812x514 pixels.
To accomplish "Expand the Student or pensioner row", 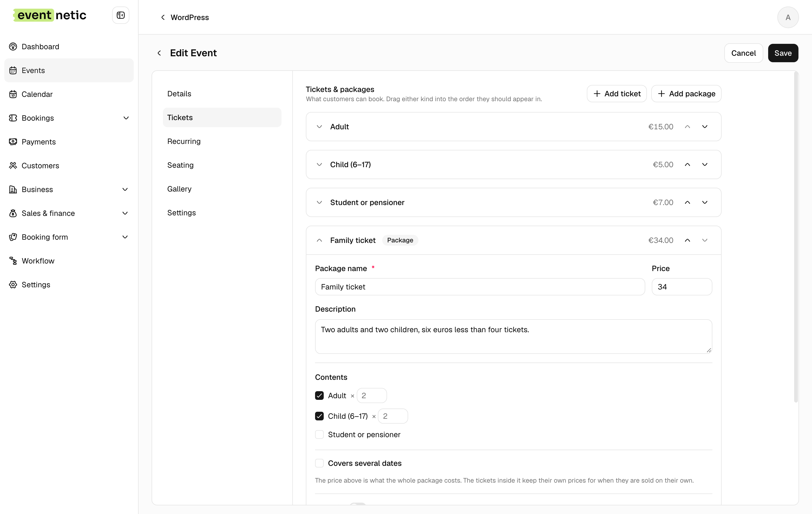I will (319, 202).
